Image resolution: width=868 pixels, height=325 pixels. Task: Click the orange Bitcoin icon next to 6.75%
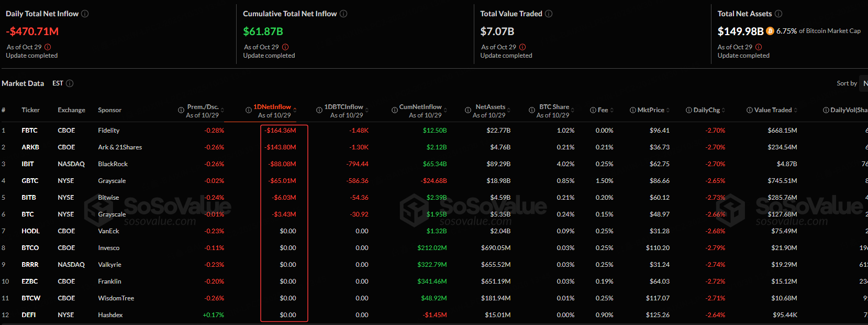pyautogui.click(x=770, y=31)
